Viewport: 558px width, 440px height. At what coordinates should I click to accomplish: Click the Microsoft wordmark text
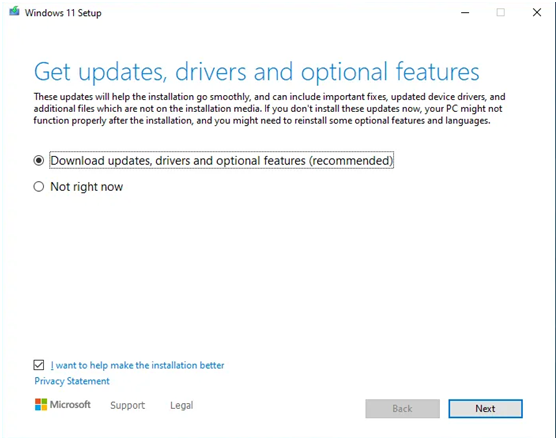70,404
